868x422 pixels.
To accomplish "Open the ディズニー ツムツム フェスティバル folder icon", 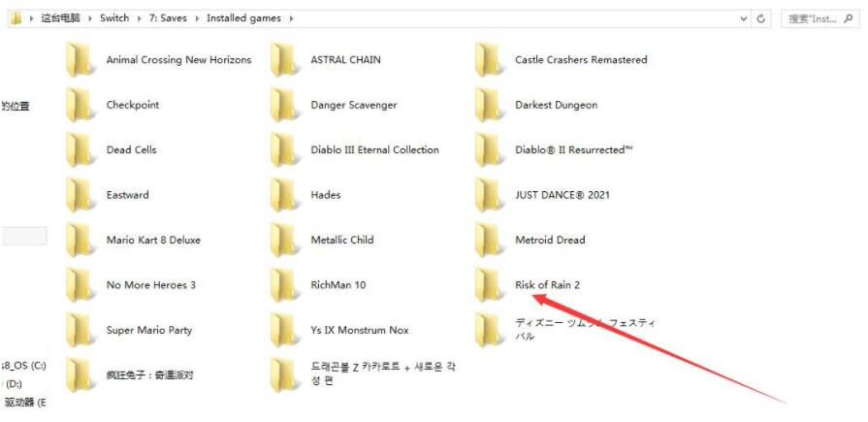I will point(490,330).
